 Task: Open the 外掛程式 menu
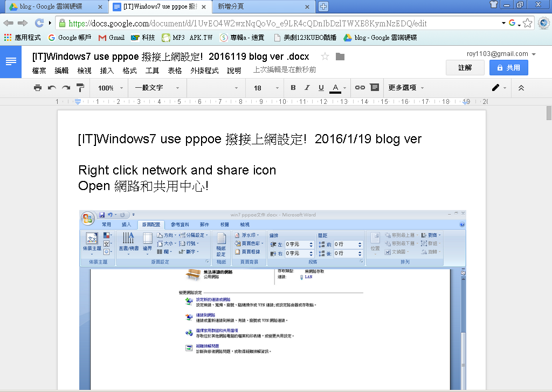pyautogui.click(x=204, y=71)
